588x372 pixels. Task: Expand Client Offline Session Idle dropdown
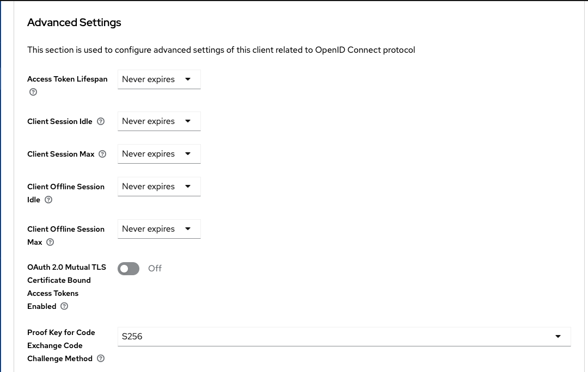point(159,187)
